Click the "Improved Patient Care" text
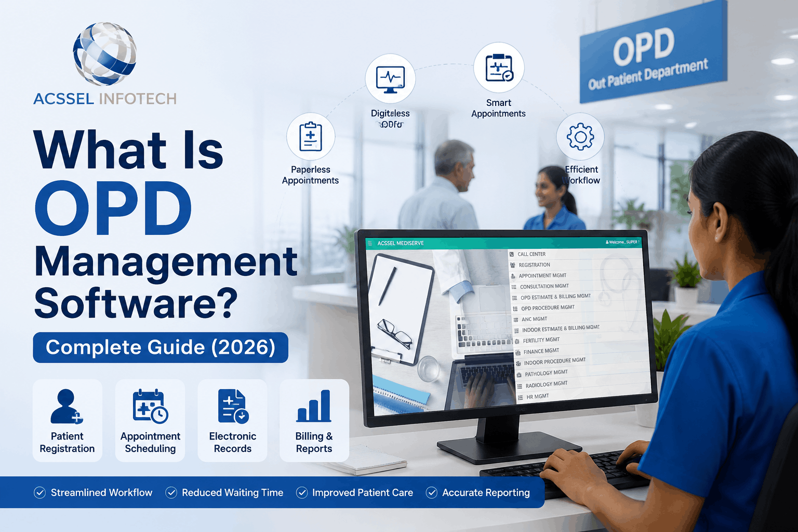 [x=363, y=493]
